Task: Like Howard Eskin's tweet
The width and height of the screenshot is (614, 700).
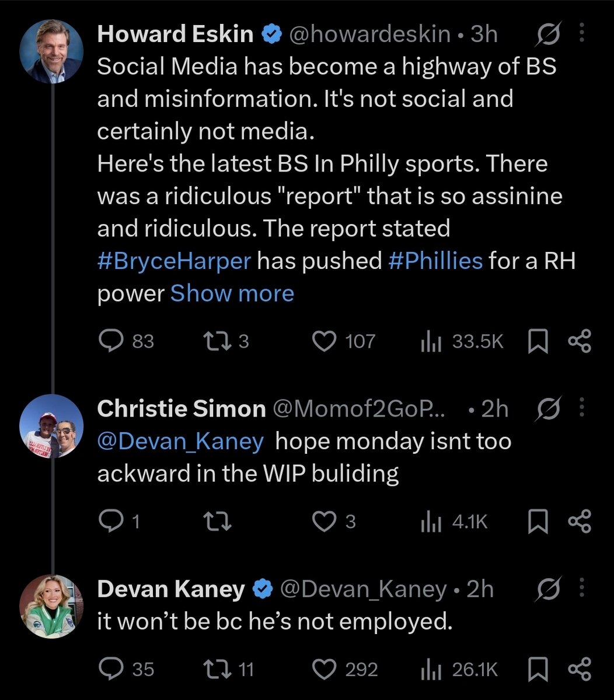Action: 325,341
